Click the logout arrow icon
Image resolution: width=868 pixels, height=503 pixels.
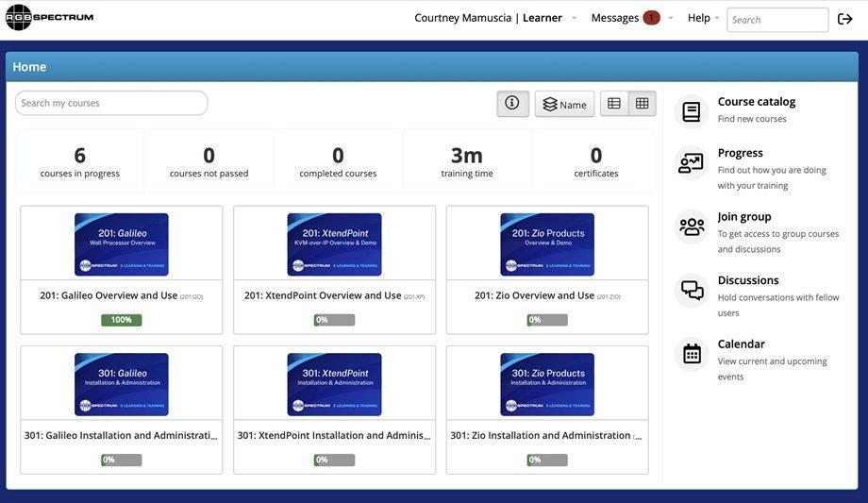(x=844, y=19)
